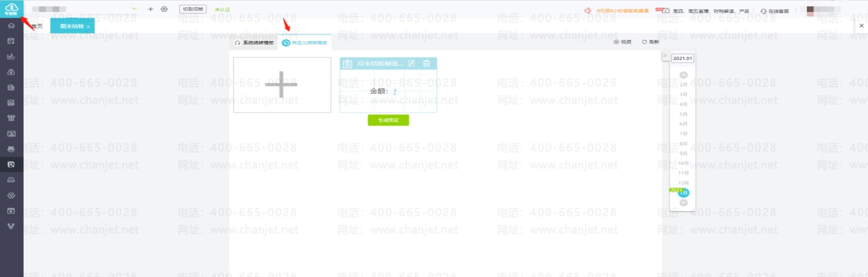Click the down arrow below the month list
The height and width of the screenshot is (277, 868).
click(683, 203)
